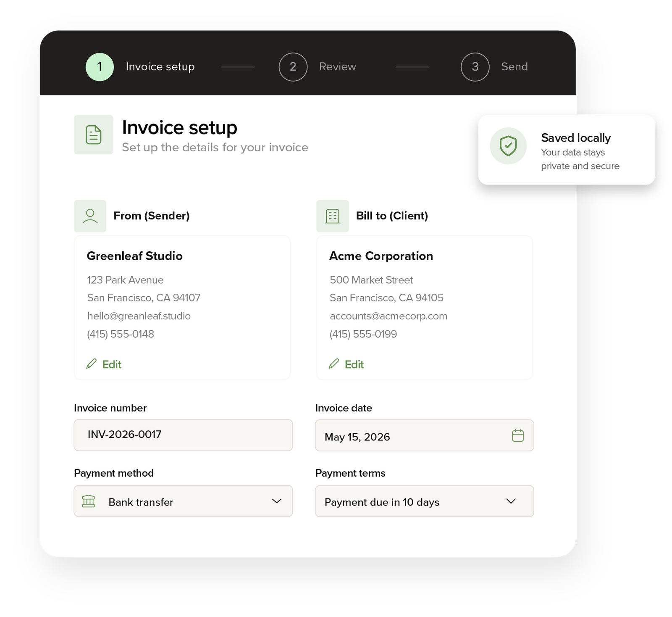The height and width of the screenshot is (617, 672).
Task: Click the Payment terms label
Action: 350,473
